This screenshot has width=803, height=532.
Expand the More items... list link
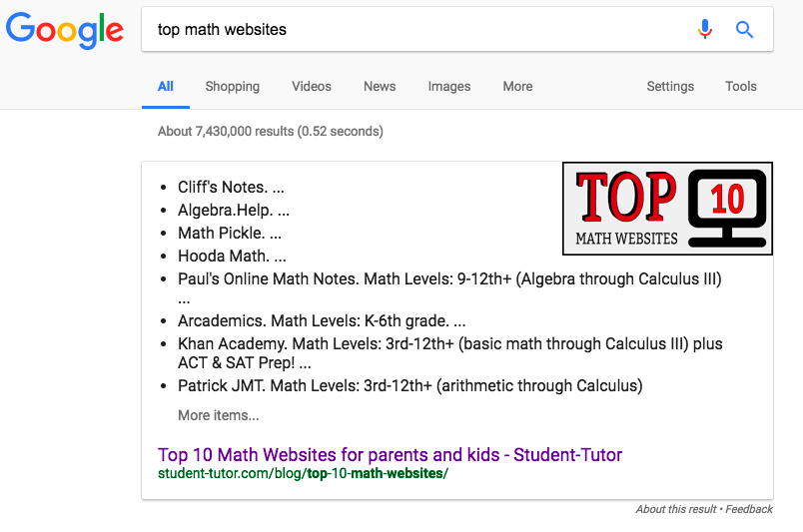(x=219, y=415)
